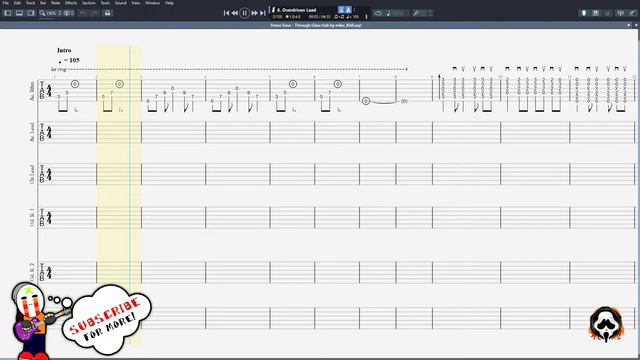Viewport: 640px width, 360px height.
Task: Open the Bar menu
Action: (x=43, y=3)
